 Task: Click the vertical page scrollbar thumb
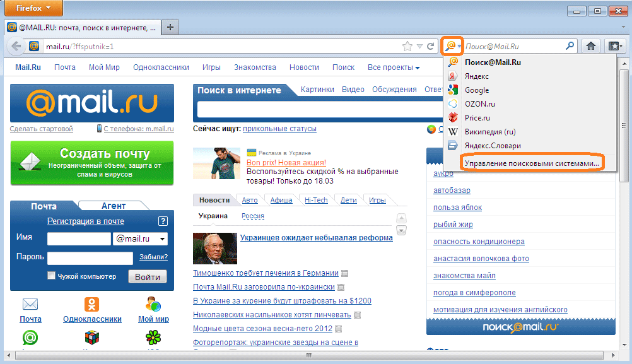[624, 126]
